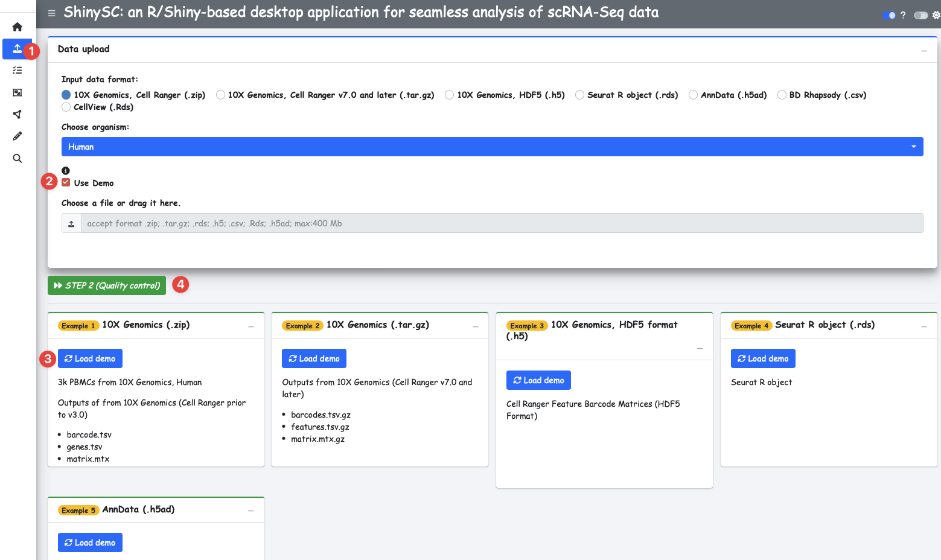
Task: Open the image panel sidebar icon
Action: 18,92
